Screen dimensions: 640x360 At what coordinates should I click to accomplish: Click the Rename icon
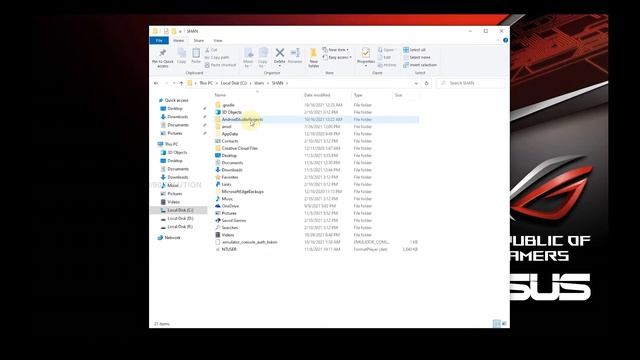click(295, 53)
